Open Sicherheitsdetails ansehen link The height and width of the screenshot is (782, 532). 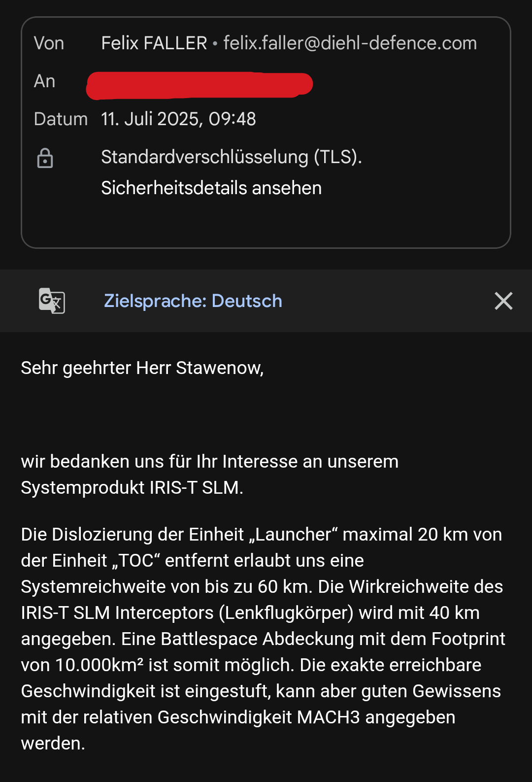point(211,188)
